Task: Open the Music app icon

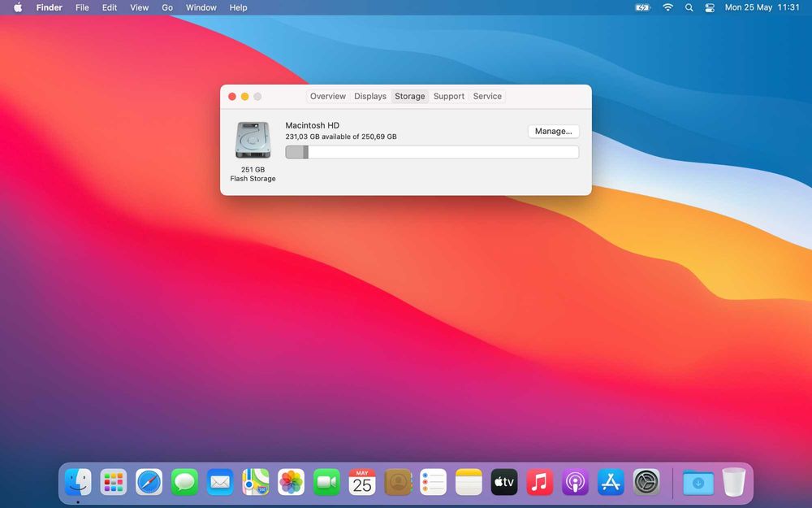Action: pos(540,482)
